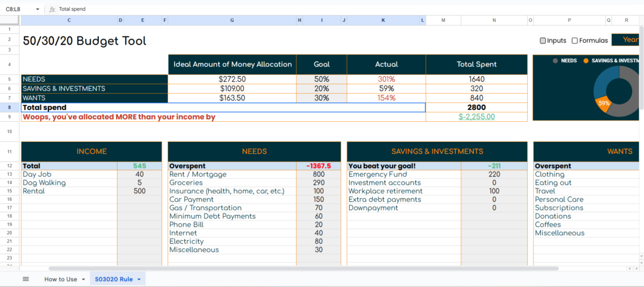The height and width of the screenshot is (287, 644).
Task: Click the Rent / Mortgage row label
Action: pos(198,174)
